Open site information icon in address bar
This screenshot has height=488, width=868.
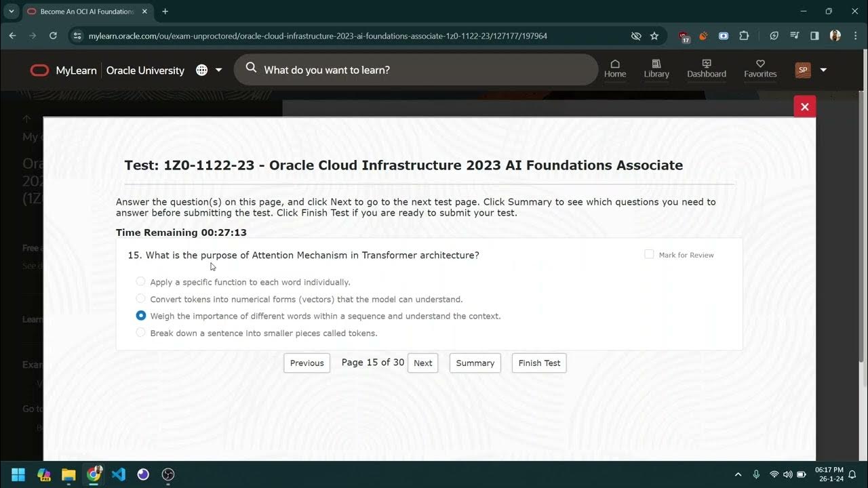pyautogui.click(x=77, y=36)
